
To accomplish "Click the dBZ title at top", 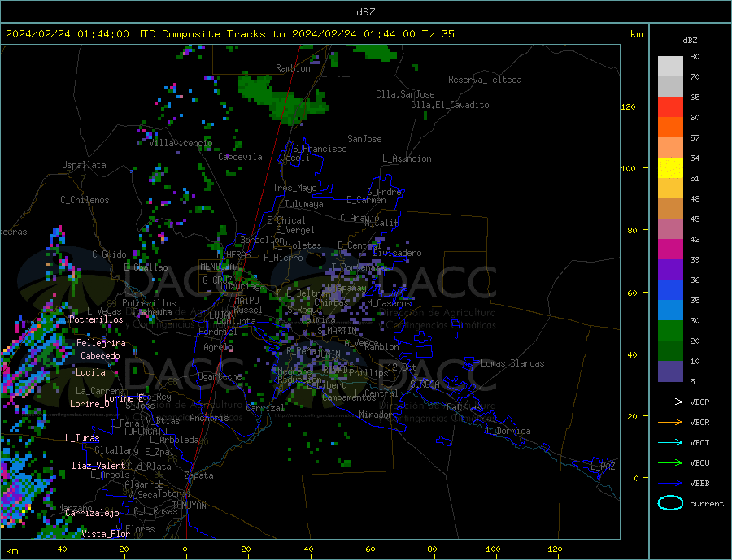I will [365, 12].
